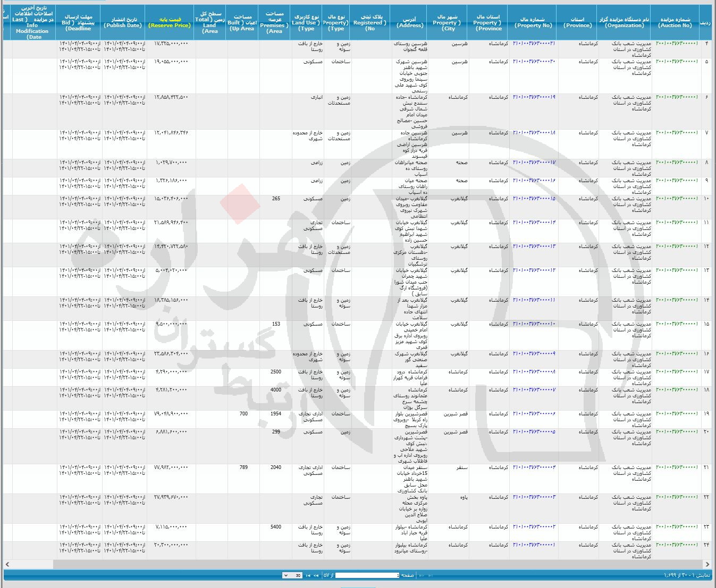Open the rows-per-page dropdown showing 30
Viewport: 716px width, 588px height.
292,575
